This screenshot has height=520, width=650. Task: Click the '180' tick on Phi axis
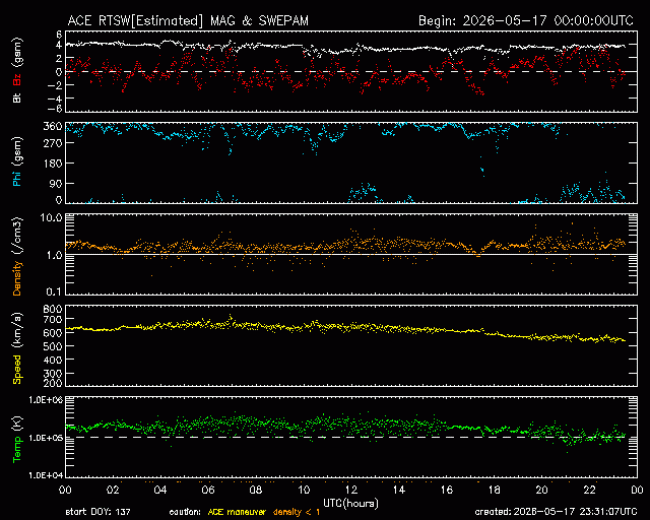point(53,163)
